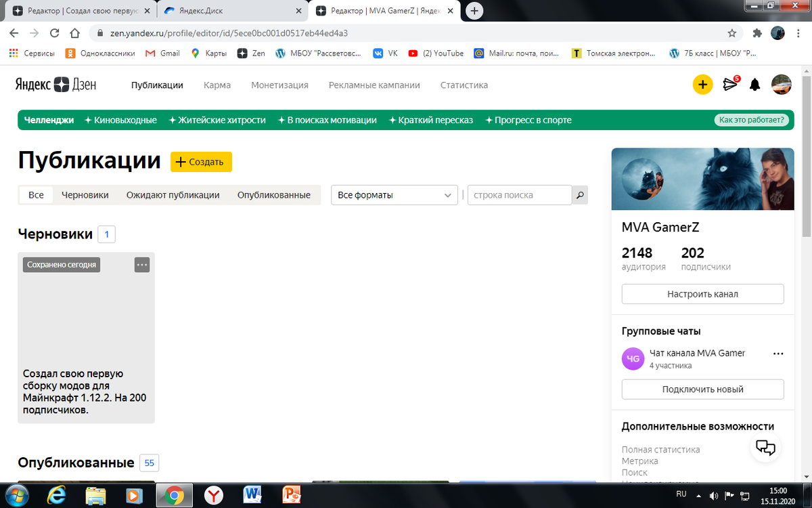Image resolution: width=812 pixels, height=508 pixels.
Task: Open messages icon with red badge
Action: click(x=730, y=84)
